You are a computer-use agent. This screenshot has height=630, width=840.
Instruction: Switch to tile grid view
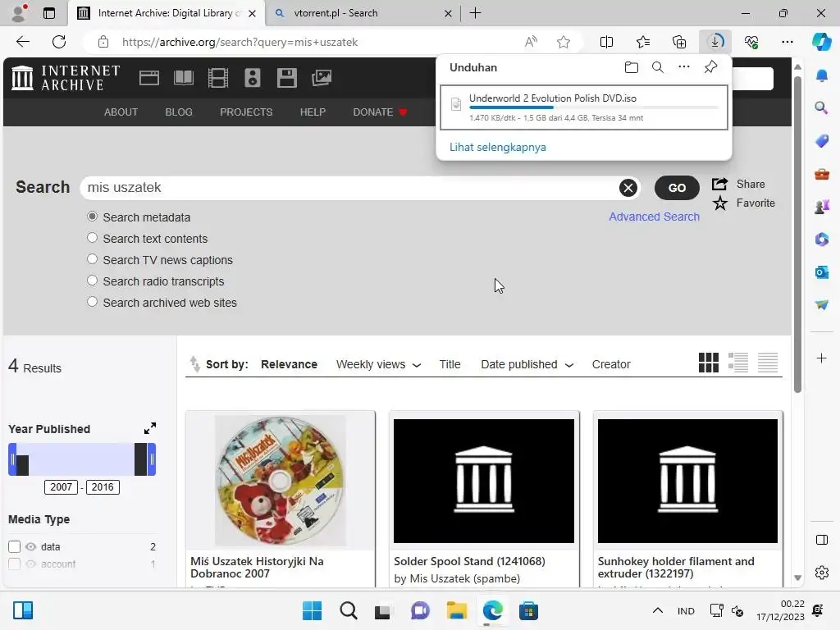click(x=708, y=363)
